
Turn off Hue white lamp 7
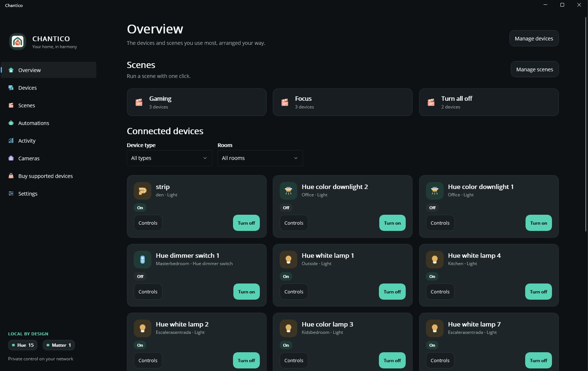click(x=538, y=360)
